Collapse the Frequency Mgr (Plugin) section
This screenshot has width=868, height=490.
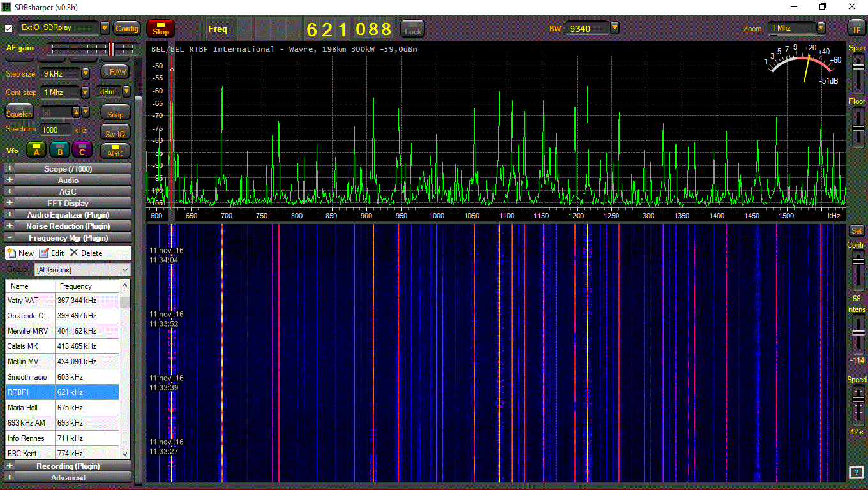point(68,237)
